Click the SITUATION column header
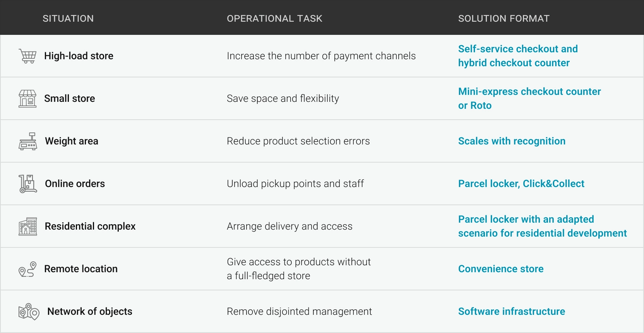The image size is (644, 333). (x=68, y=19)
